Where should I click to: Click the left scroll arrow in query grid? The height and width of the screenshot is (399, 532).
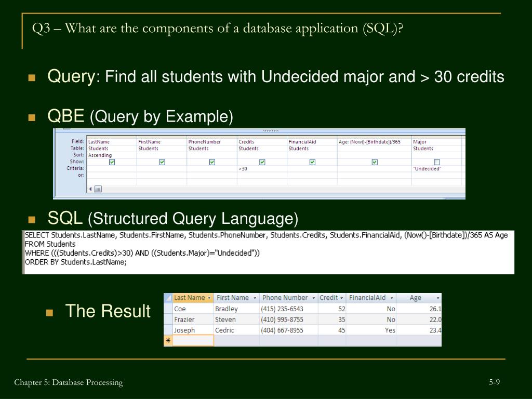(90, 189)
